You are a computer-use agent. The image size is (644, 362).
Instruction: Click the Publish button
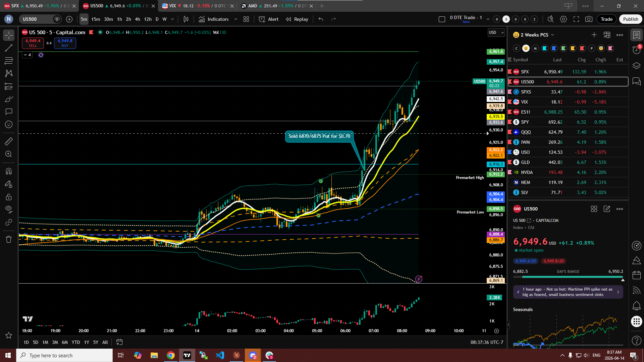[631, 19]
